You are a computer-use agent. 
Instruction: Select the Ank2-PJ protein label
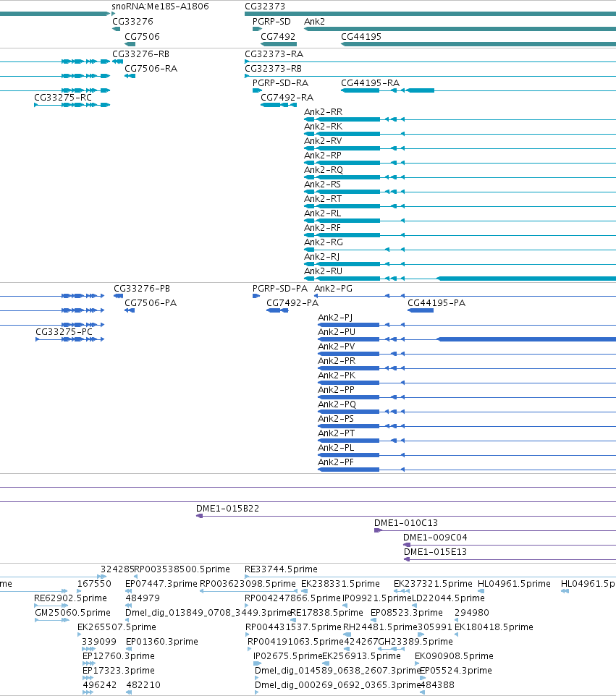[x=335, y=317]
